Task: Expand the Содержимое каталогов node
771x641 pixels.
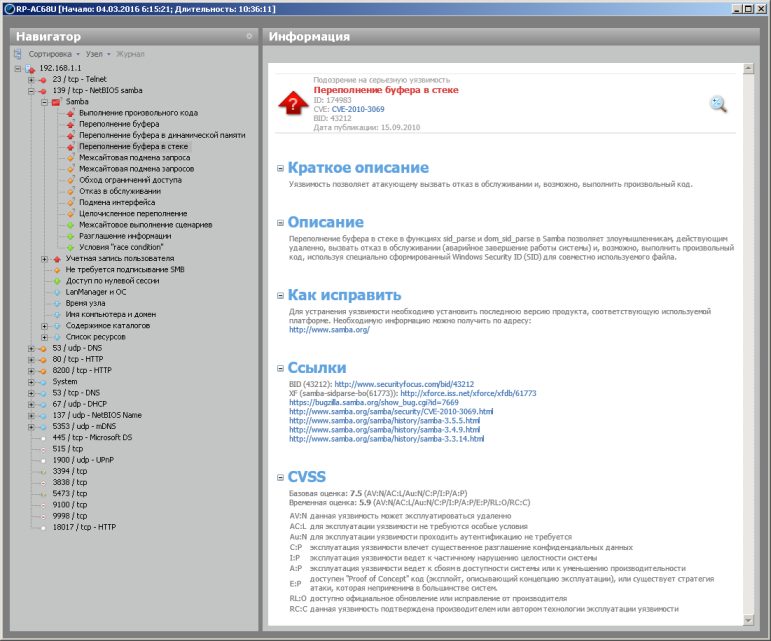Action: tap(44, 326)
